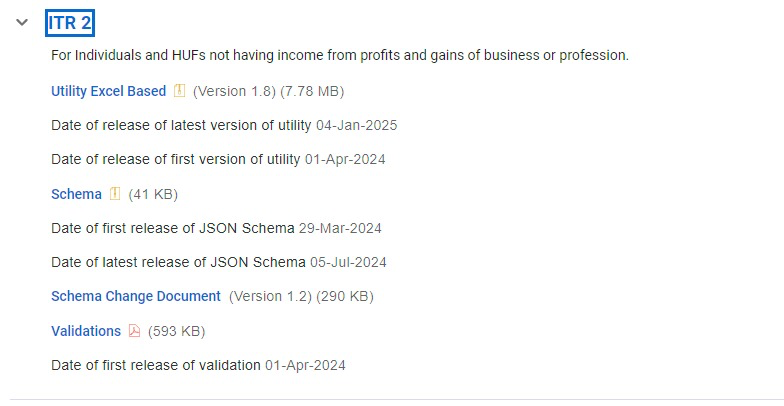Open the Validations link
The width and height of the screenshot is (784, 406).
pyautogui.click(x=86, y=331)
